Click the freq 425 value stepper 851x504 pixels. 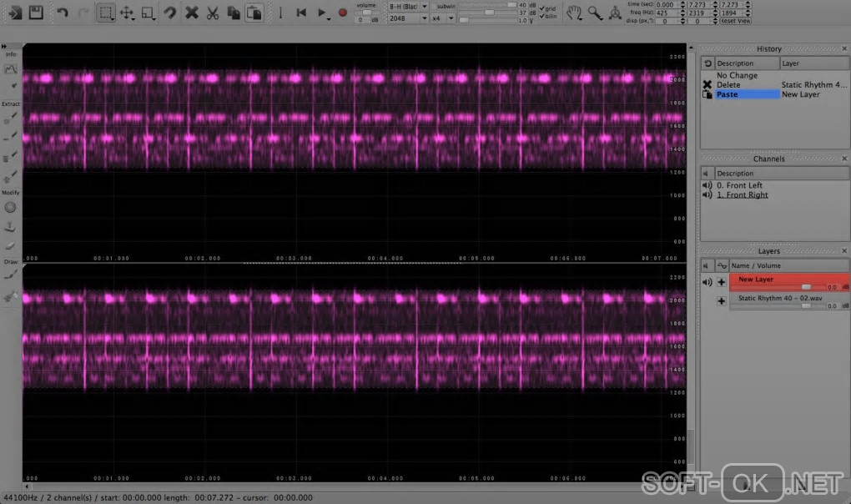click(x=682, y=13)
